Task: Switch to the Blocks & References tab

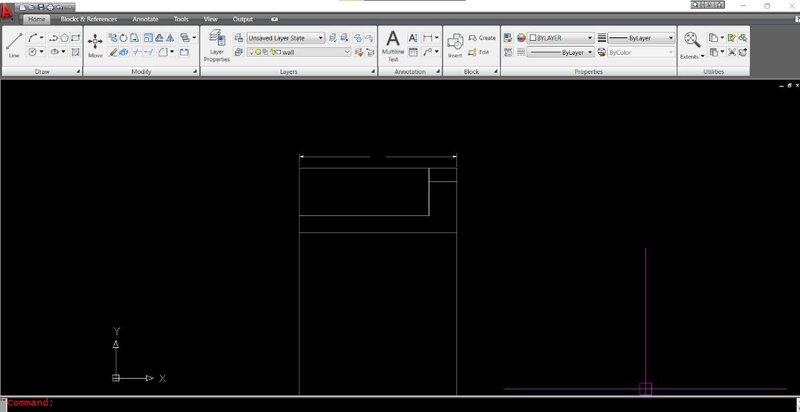Action: point(89,19)
